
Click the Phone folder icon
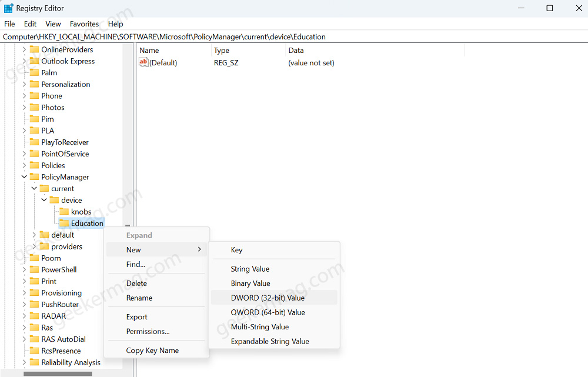coord(35,96)
